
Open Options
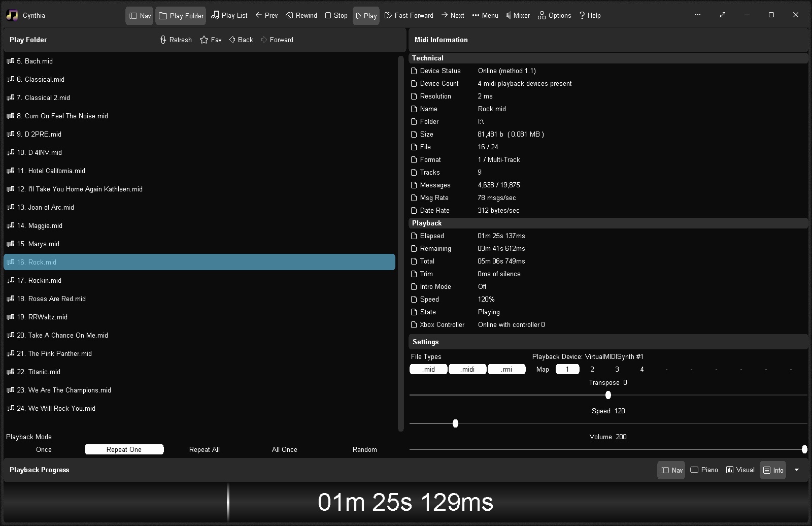pos(554,16)
